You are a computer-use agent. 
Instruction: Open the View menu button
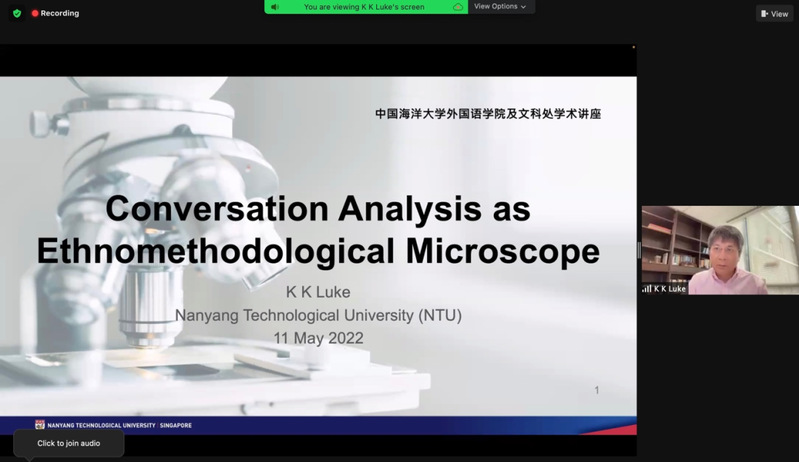tap(774, 14)
